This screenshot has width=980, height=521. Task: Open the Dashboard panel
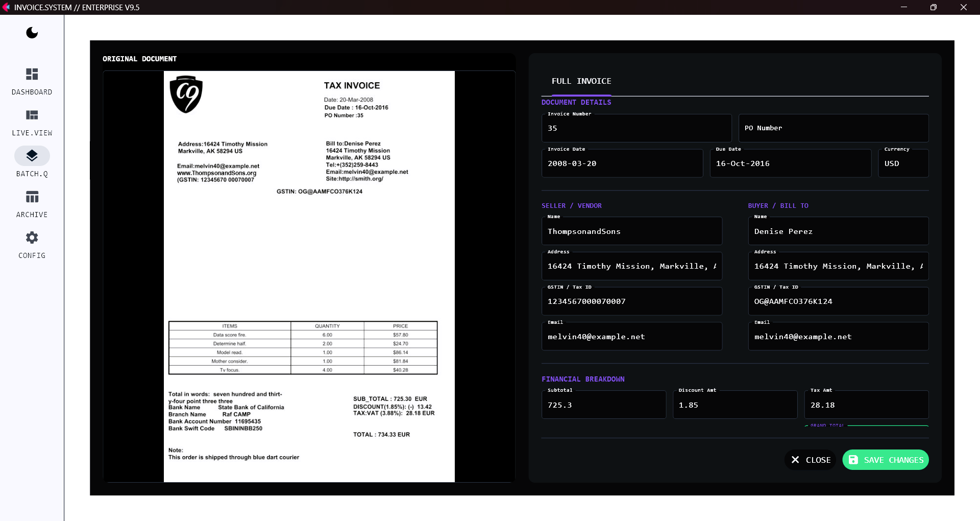[x=32, y=75]
